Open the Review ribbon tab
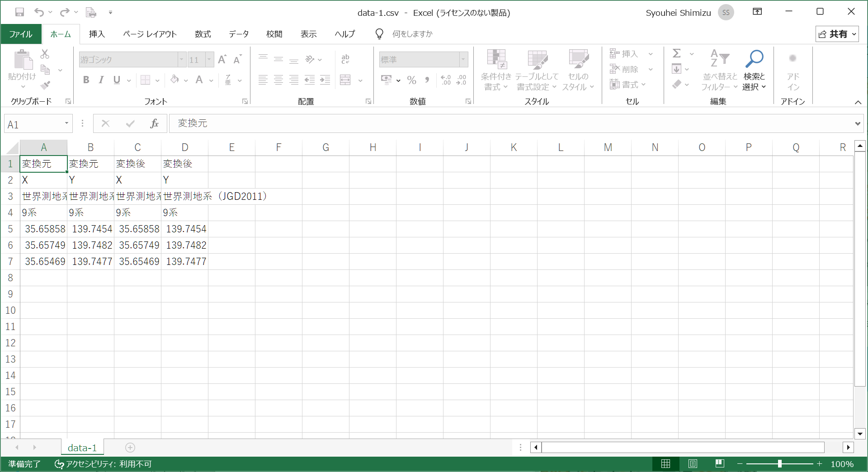The image size is (868, 472). 274,34
